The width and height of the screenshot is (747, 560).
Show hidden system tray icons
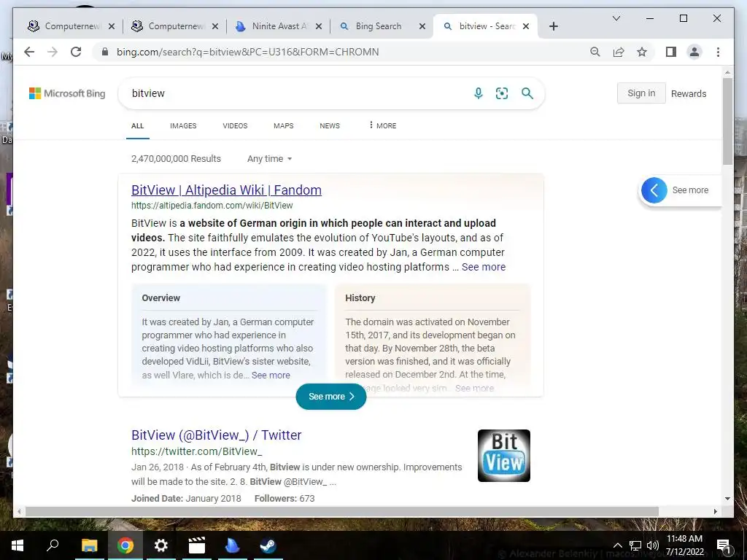pyautogui.click(x=617, y=545)
